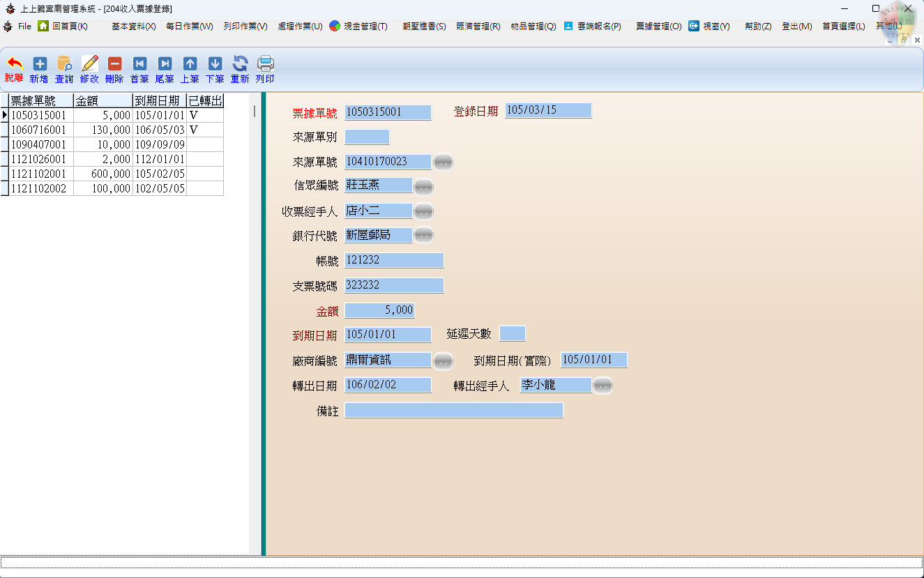Click the 回首頁(K) home button
This screenshot has width=924, height=578.
[63, 26]
